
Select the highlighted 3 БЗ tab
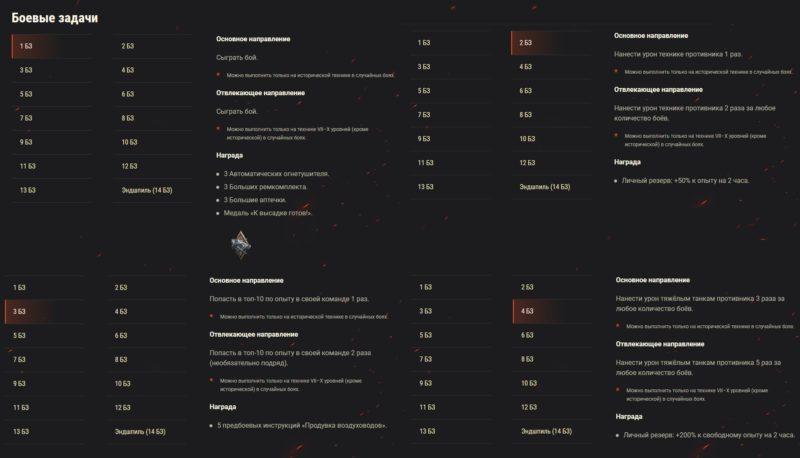45,312
